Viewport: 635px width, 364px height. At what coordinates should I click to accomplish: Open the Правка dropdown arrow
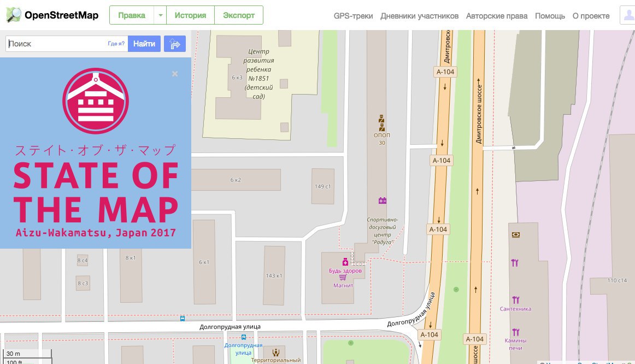click(x=160, y=15)
